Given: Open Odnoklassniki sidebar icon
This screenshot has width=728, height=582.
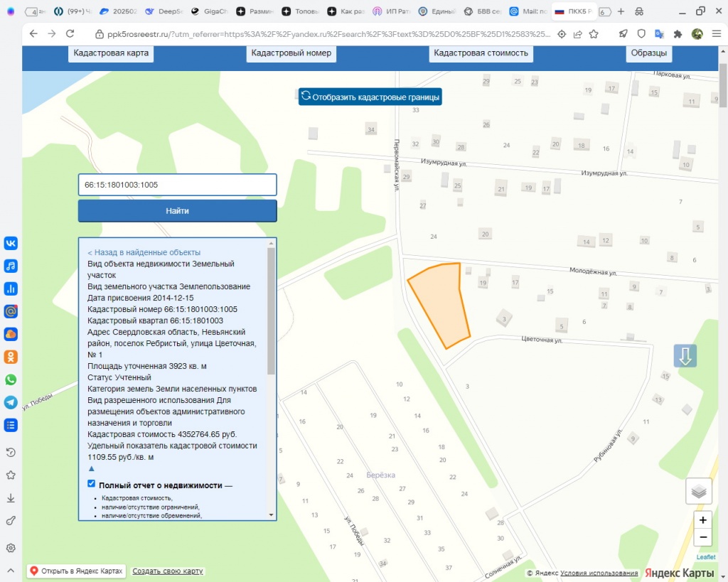Looking at the screenshot, I should (x=11, y=357).
